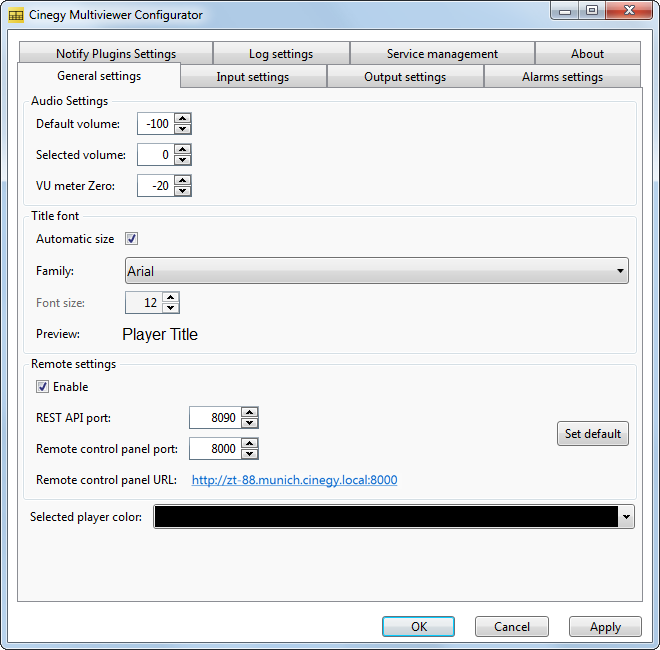Open the Output settings tab
Screen dimensions: 660x650
[x=405, y=77]
